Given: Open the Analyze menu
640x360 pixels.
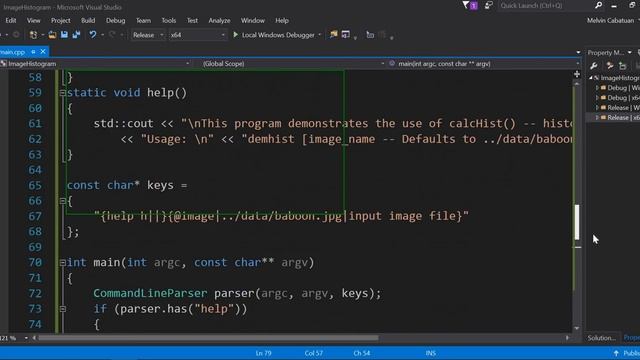Looking at the screenshot, I should tap(219, 20).
